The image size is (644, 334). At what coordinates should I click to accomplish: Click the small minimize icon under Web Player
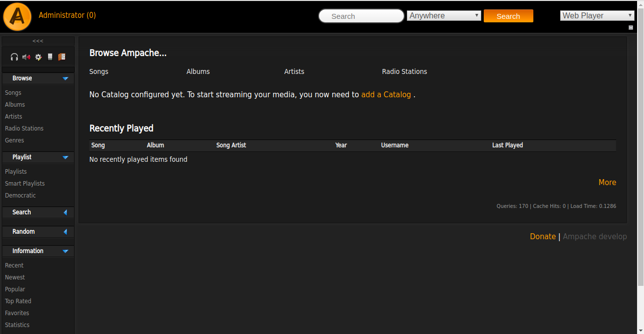click(631, 28)
